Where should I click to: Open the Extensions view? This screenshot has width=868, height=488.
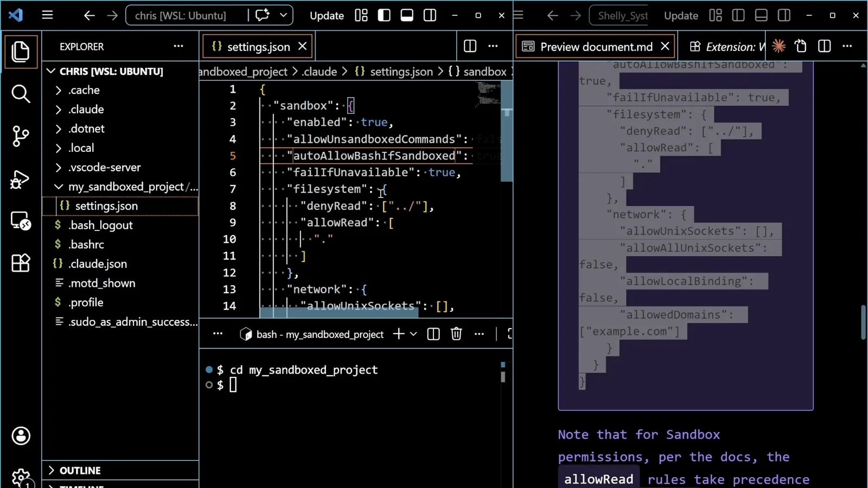[x=21, y=263]
